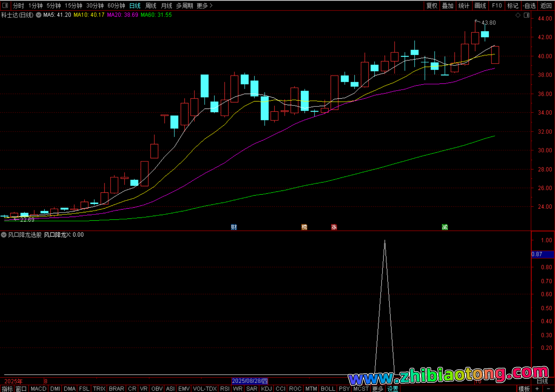Screen dimensions: 555x392
Task: Click the blue 财 event marker
Action: tap(234, 227)
